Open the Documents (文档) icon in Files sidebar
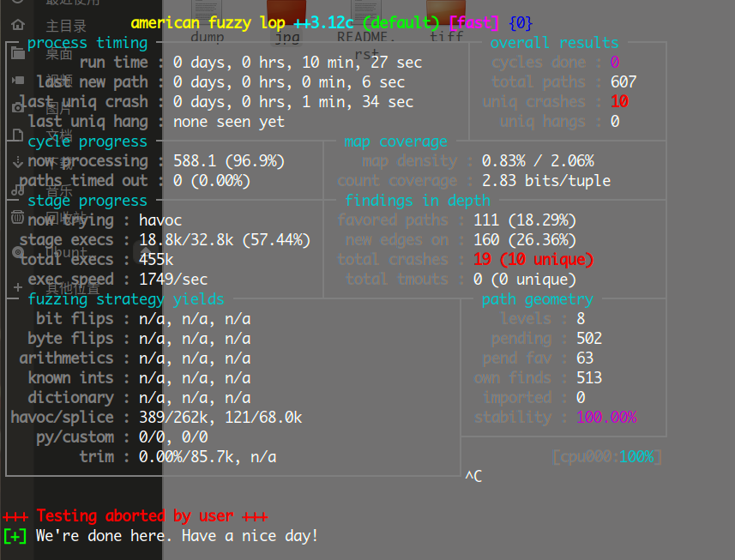The image size is (735, 560). pyautogui.click(x=18, y=135)
